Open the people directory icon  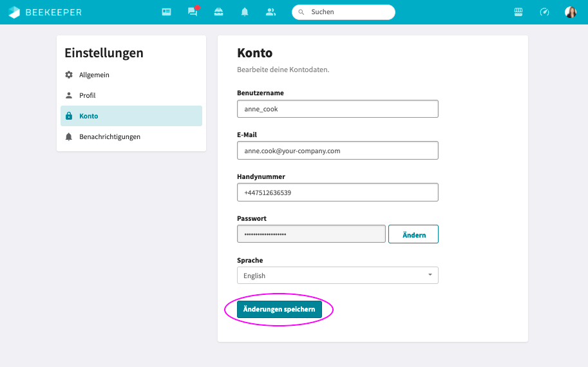(270, 12)
